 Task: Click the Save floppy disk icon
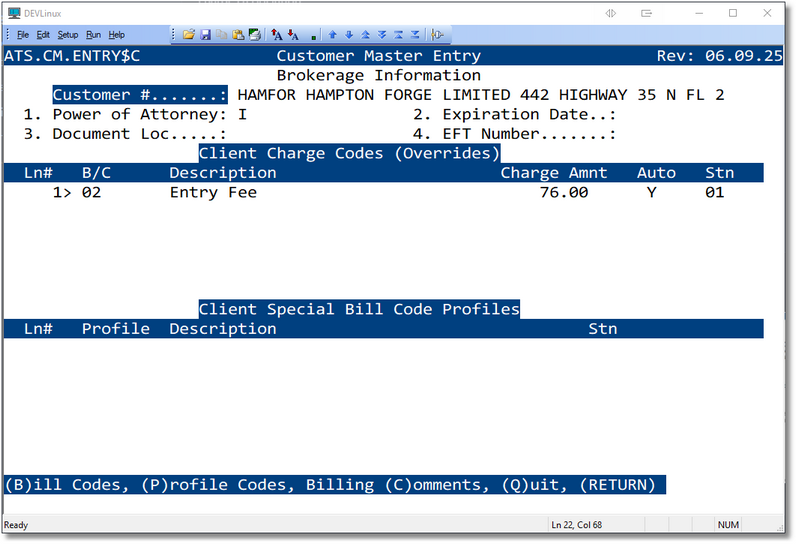[x=205, y=35]
